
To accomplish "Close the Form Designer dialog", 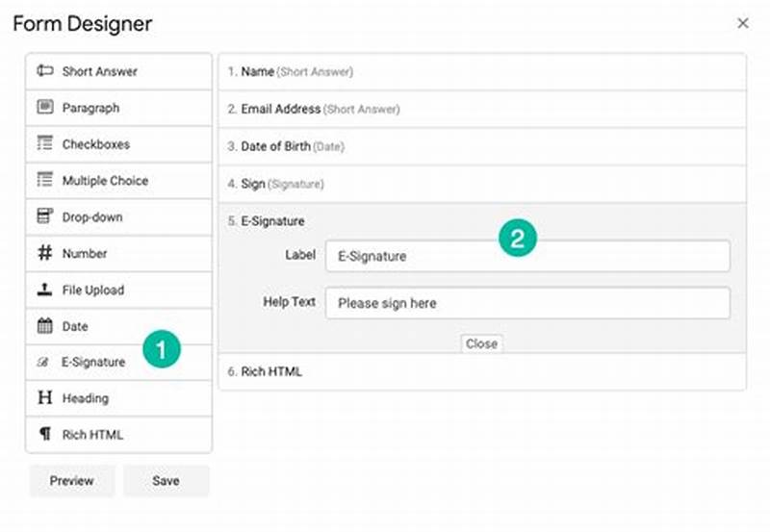I will (742, 23).
